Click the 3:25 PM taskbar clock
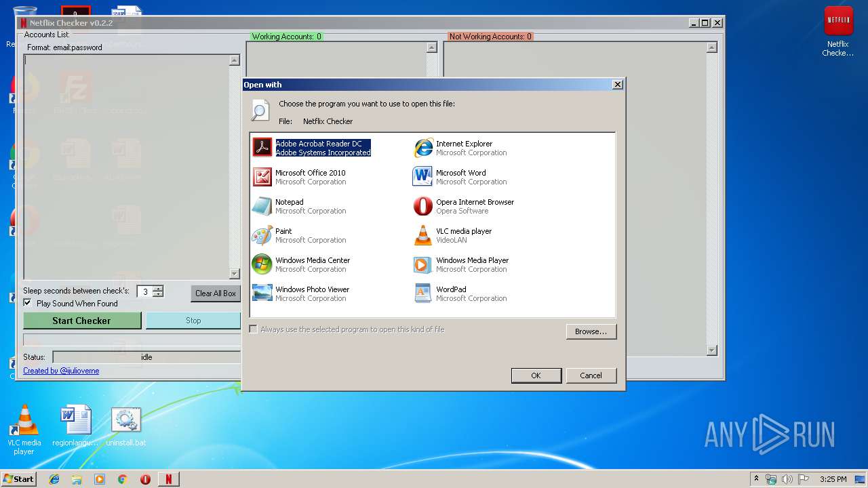This screenshot has height=488, width=868. pos(833,479)
